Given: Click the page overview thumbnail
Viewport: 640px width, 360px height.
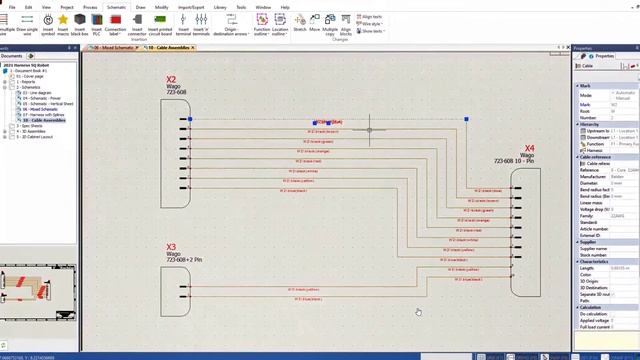Looking at the screenshot, I should pos(38,292).
